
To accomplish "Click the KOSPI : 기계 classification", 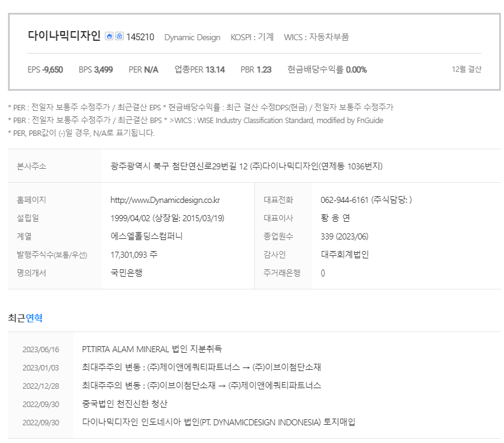I will (252, 37).
